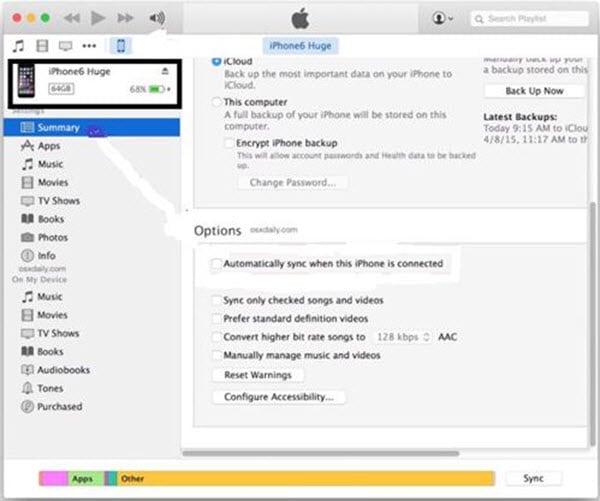The width and height of the screenshot is (600, 501).
Task: Switch to TV Shows library icon
Action: pyautogui.click(x=65, y=46)
